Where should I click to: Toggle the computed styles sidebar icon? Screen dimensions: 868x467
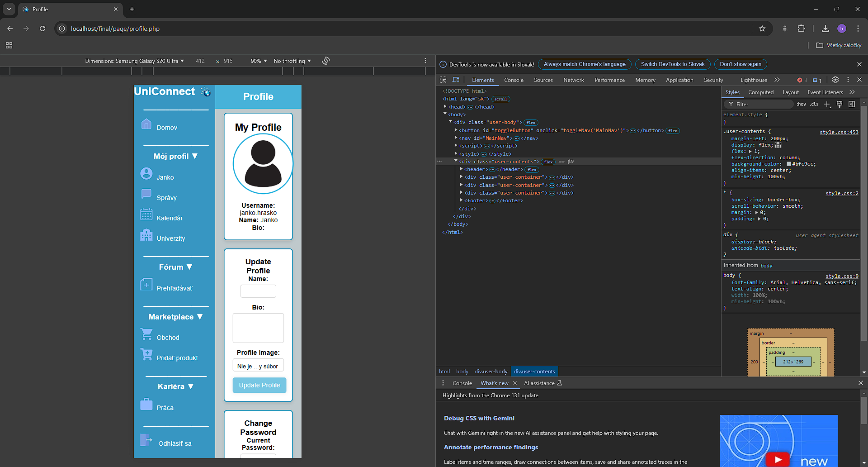852,104
